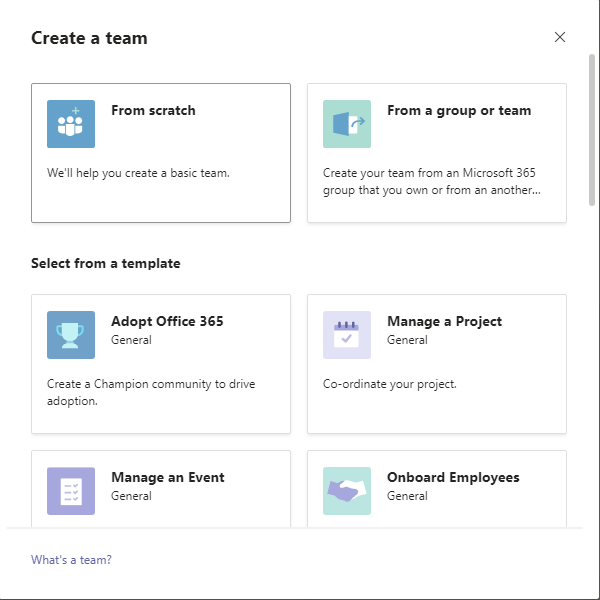Click the Onboard Employees handshake icon
The image size is (600, 600).
[347, 491]
